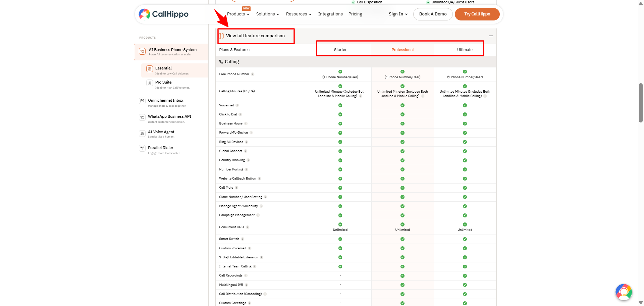Select the Starter plan column
Image resolution: width=644 pixels, height=306 pixels.
(340, 50)
